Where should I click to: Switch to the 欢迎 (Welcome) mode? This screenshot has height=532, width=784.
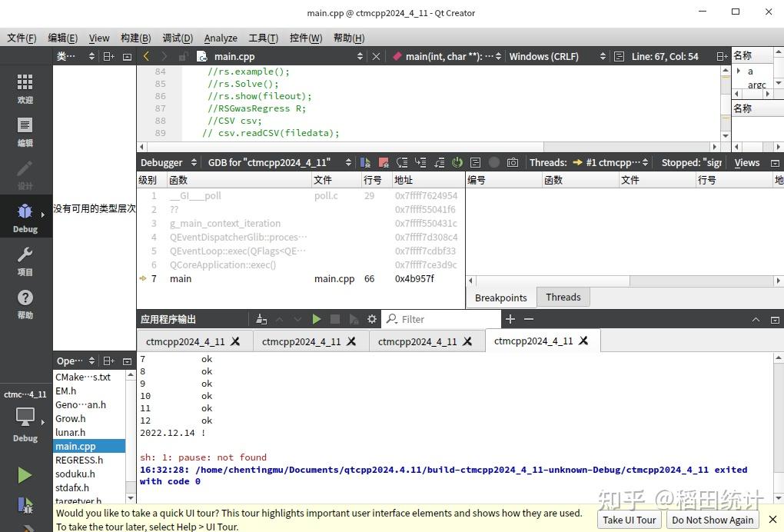[25, 87]
